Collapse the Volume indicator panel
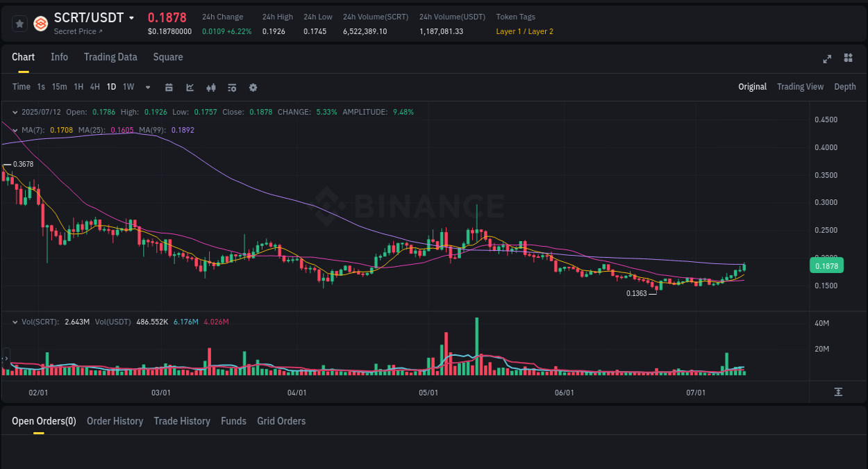The image size is (868, 469). [15, 322]
